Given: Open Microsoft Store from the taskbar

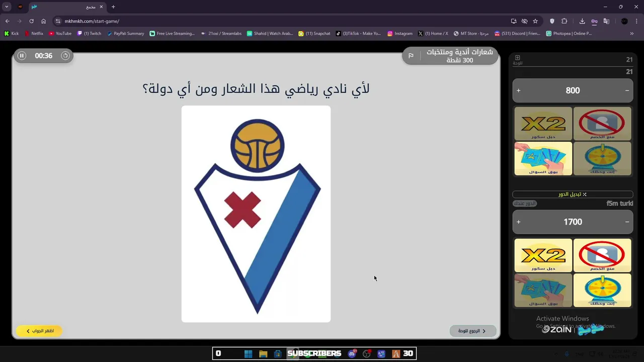Looking at the screenshot, I should point(278,353).
